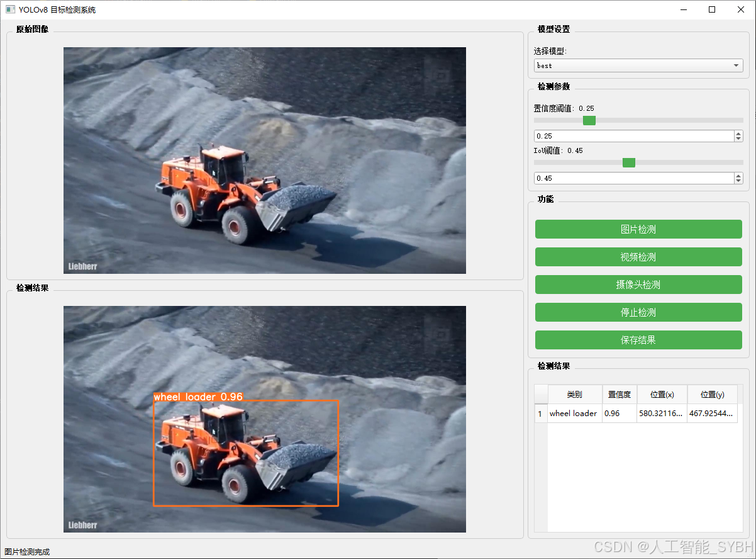
Task: Click the IoU value field showing 0.45
Action: click(633, 178)
